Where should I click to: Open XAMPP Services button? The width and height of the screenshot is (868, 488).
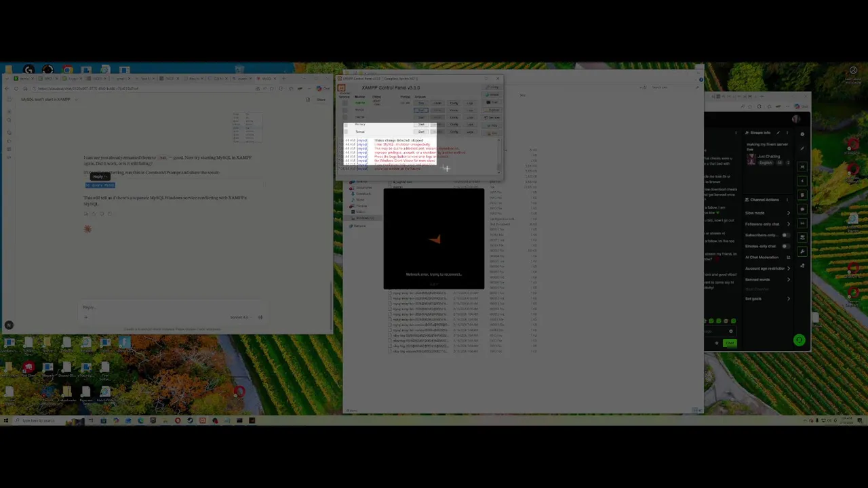click(492, 117)
